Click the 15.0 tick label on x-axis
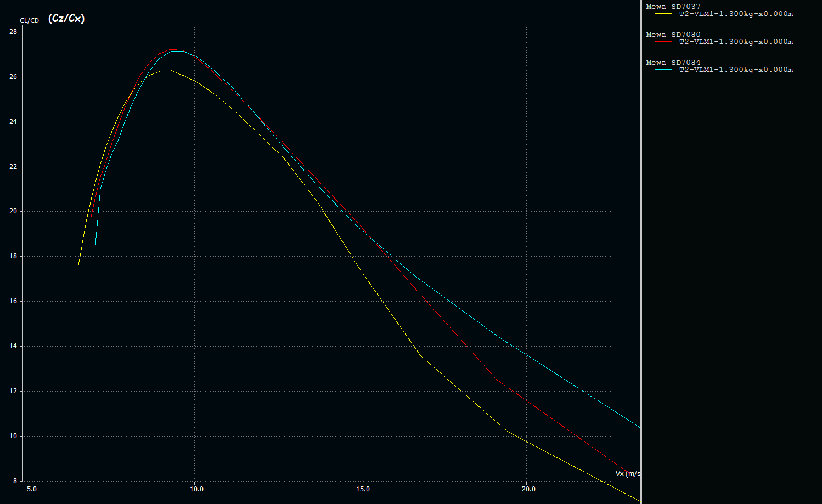Viewport: 822px width, 504px height. pyautogui.click(x=363, y=489)
